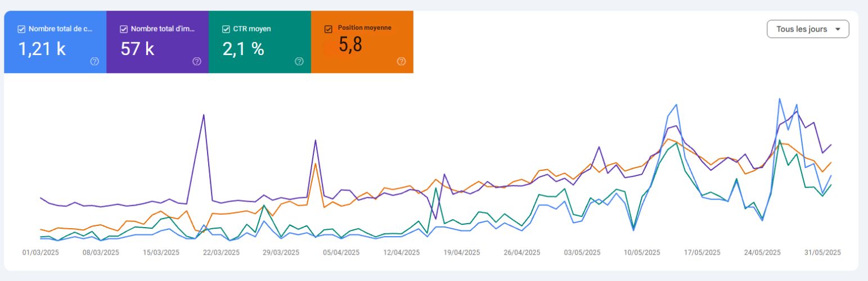The width and height of the screenshot is (868, 281).
Task: Click help icon on total clicks card
Action: (95, 61)
